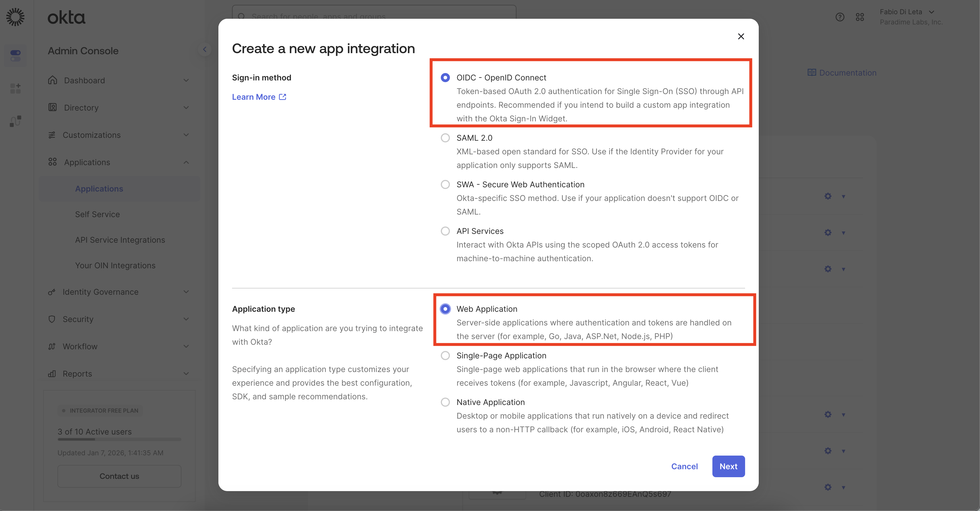Click the Directory sidebar icon
The height and width of the screenshot is (511, 980).
53,108
